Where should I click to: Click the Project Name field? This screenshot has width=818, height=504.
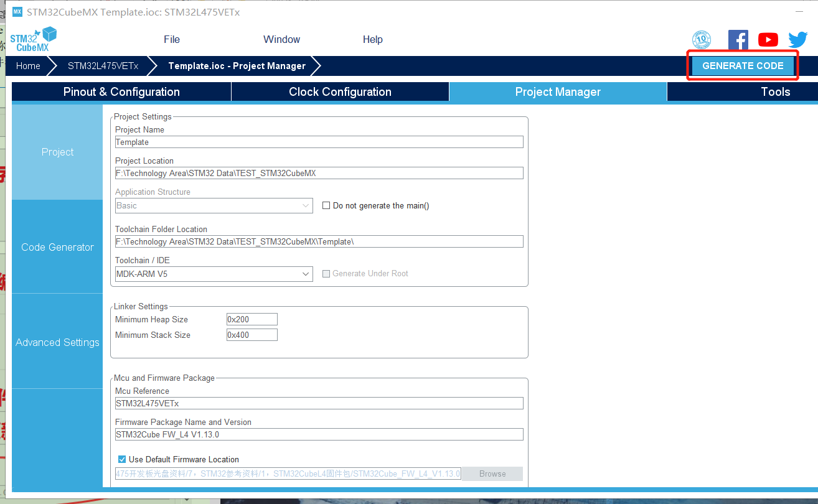[x=319, y=142]
